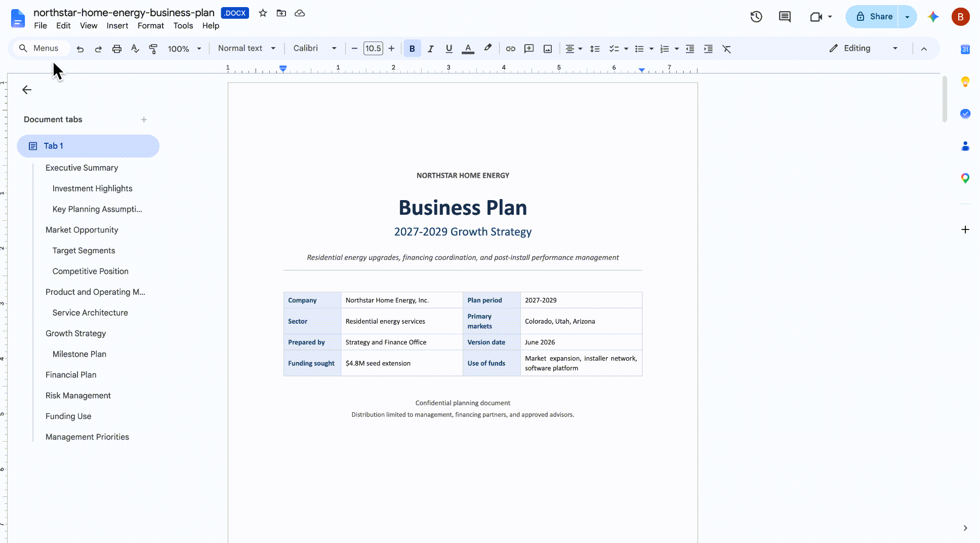This screenshot has height=543, width=980.
Task: Collapse the toolbar with the chevron
Action: (x=924, y=49)
